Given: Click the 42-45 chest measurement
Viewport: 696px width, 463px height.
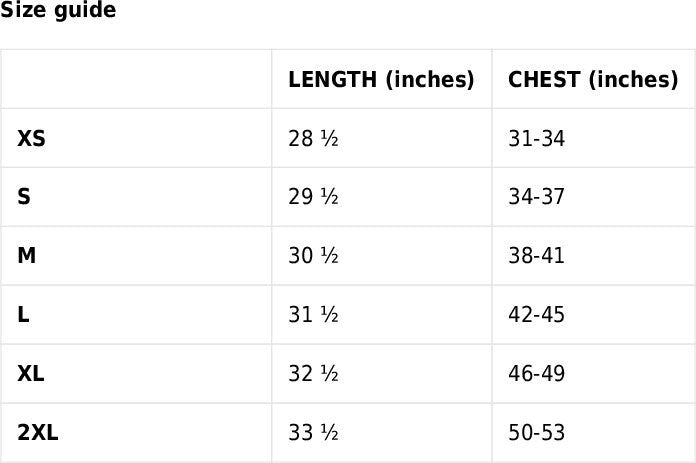Looking at the screenshot, I should click(x=536, y=315).
